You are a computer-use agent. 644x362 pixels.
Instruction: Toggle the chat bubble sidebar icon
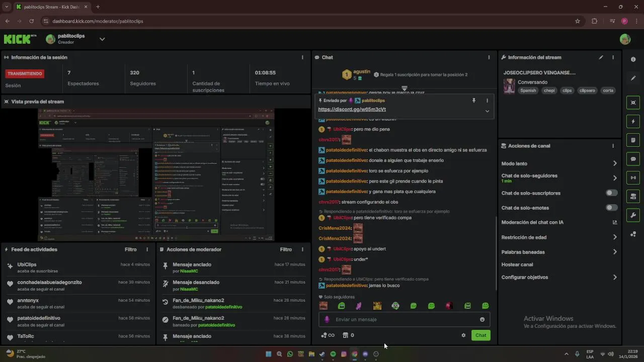pyautogui.click(x=633, y=159)
